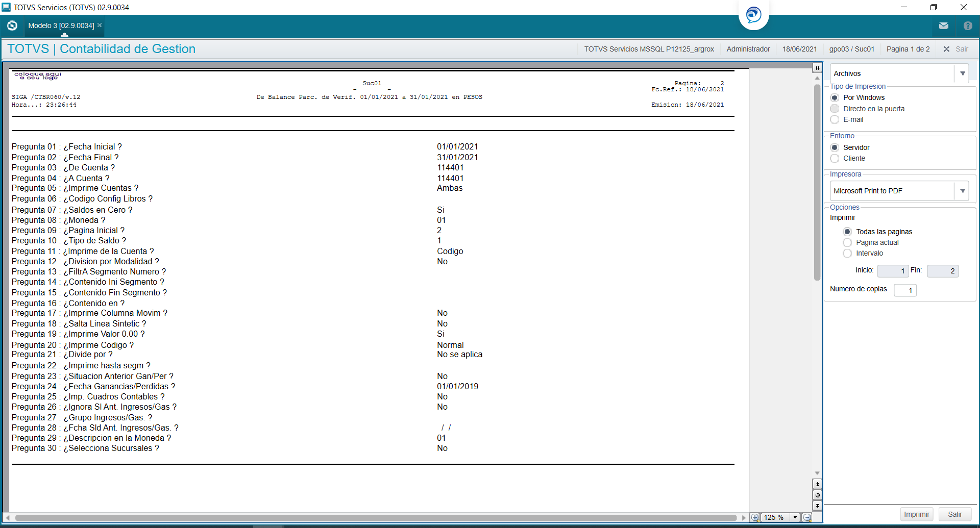Close the Modelo 3 tab

point(100,25)
